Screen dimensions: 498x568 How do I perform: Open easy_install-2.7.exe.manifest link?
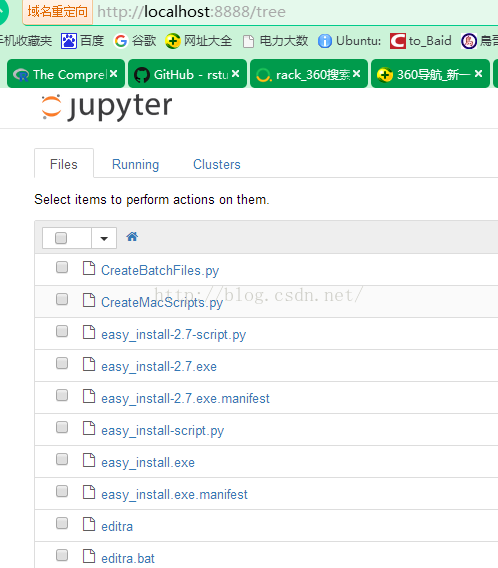coord(185,398)
